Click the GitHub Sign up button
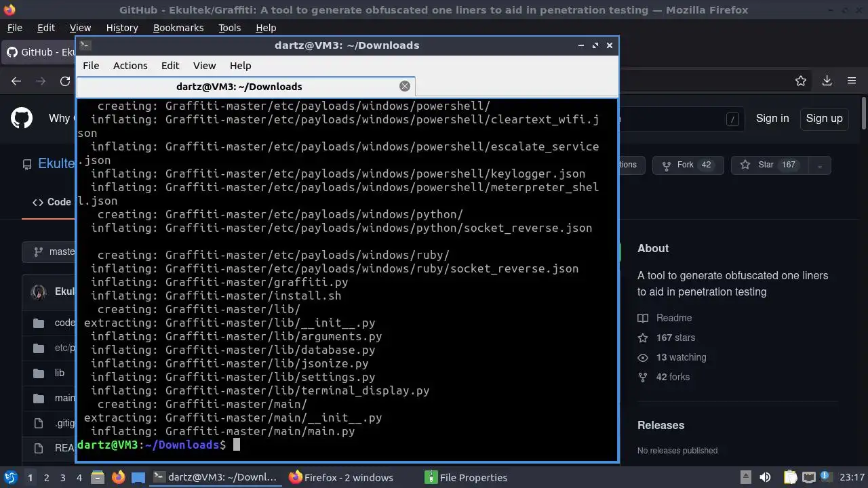This screenshot has width=868, height=488. (x=824, y=118)
